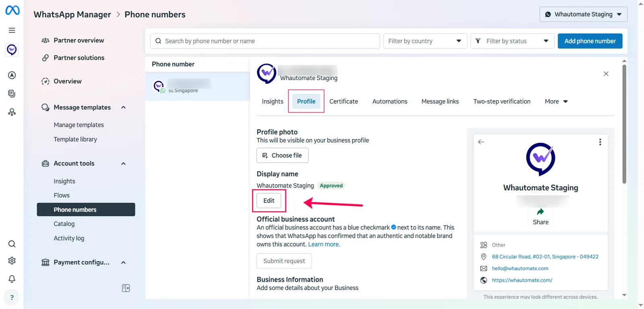Open the Filter by country dropdown
This screenshot has height=309, width=644.
(425, 41)
